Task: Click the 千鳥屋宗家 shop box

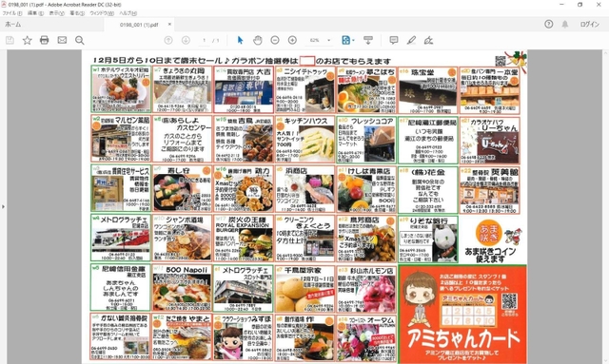Action: (x=304, y=289)
